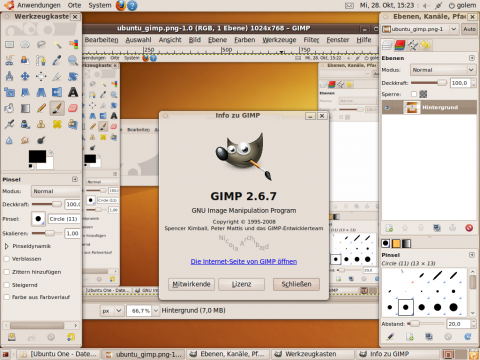This screenshot has width=480, height=360.
Task: Open the Die Internet-Seite von GIMP öffnen link
Action: [244, 262]
